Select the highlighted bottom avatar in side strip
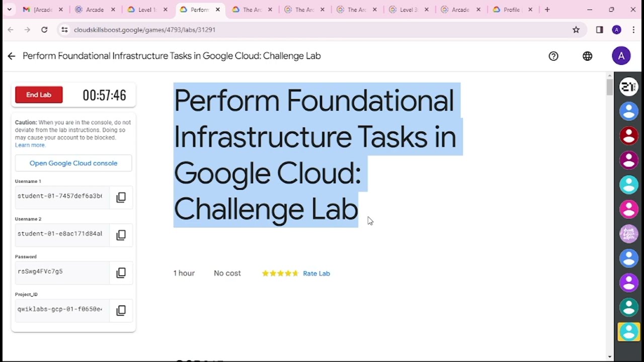The image size is (644, 362). [x=629, y=332]
